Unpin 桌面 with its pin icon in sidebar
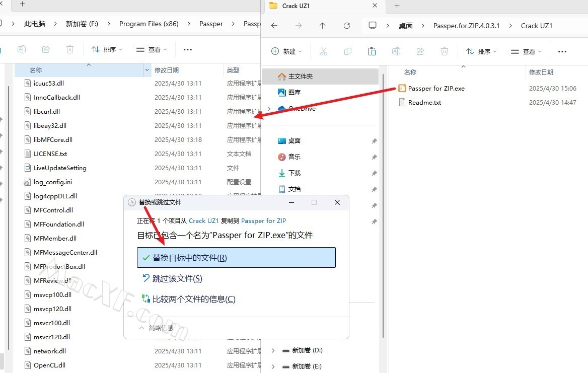This screenshot has height=373, width=588. click(x=374, y=141)
